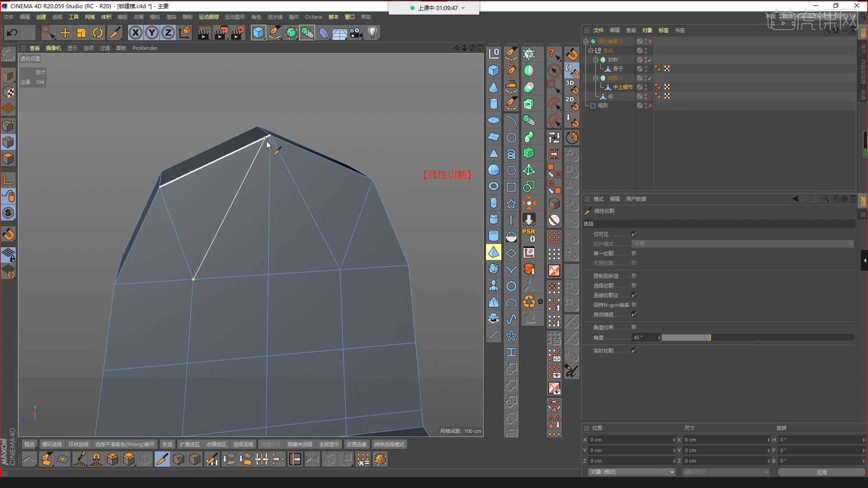The image size is (868, 488).
Task: Click the 中上细节 texture tag checker swatch
Action: coord(667,87)
